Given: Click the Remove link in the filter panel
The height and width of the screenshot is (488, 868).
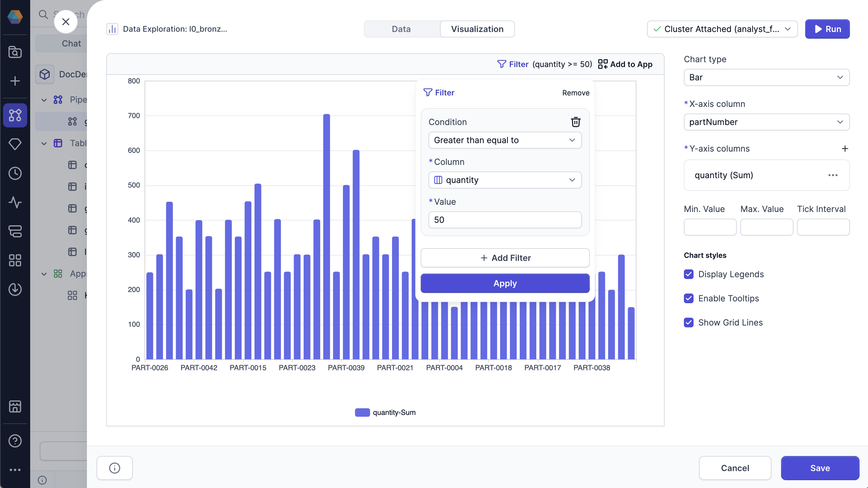Looking at the screenshot, I should tap(575, 93).
